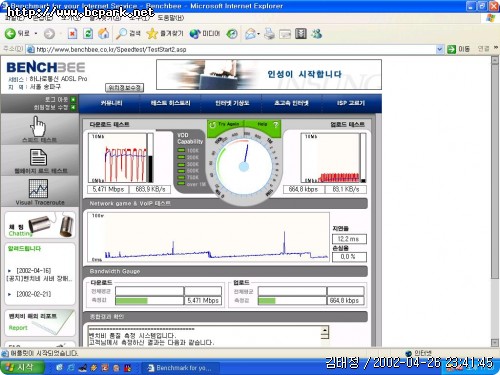Click the IE Back arrow button
Image resolution: width=500 pixels, height=375 pixels.
click(x=10, y=33)
